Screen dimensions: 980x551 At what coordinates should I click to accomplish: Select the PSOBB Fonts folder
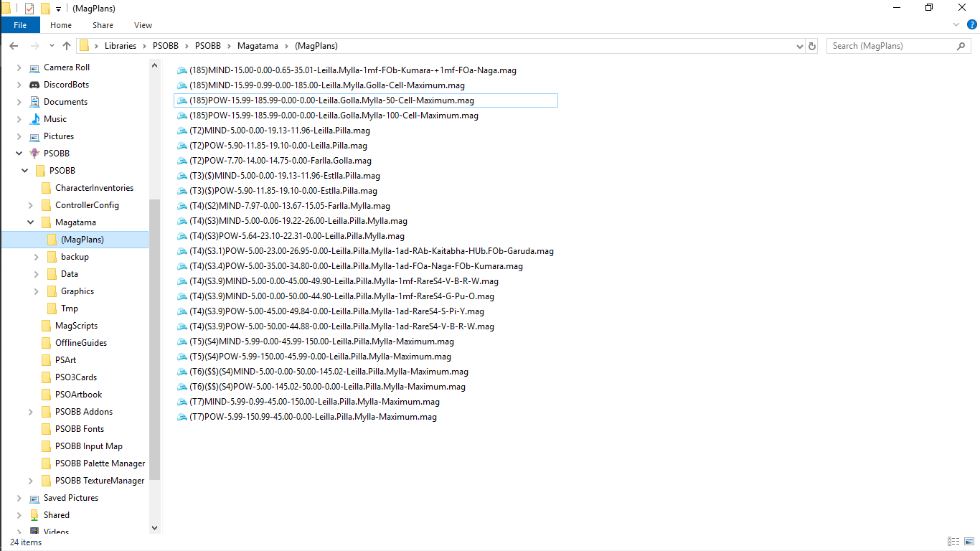[80, 429]
